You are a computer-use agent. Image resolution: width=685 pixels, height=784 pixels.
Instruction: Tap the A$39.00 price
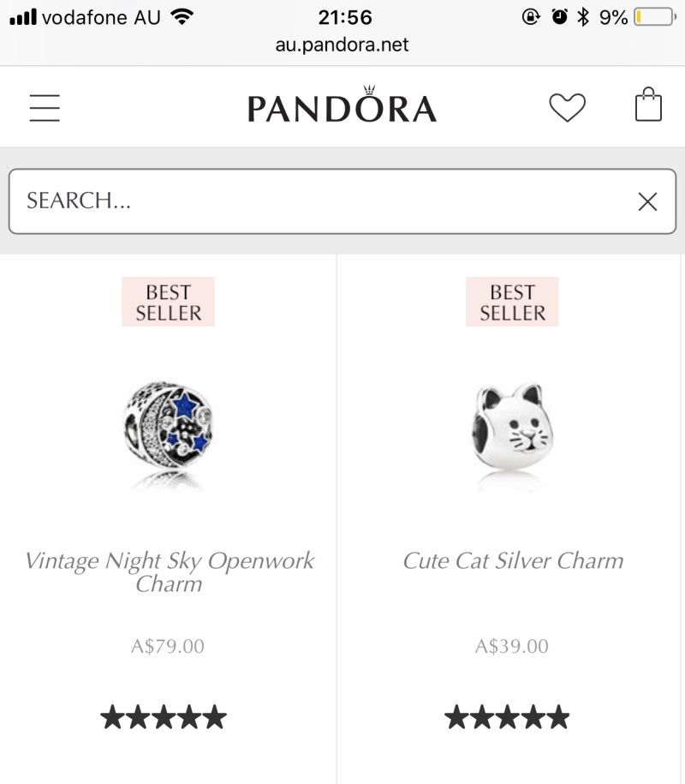click(x=512, y=646)
